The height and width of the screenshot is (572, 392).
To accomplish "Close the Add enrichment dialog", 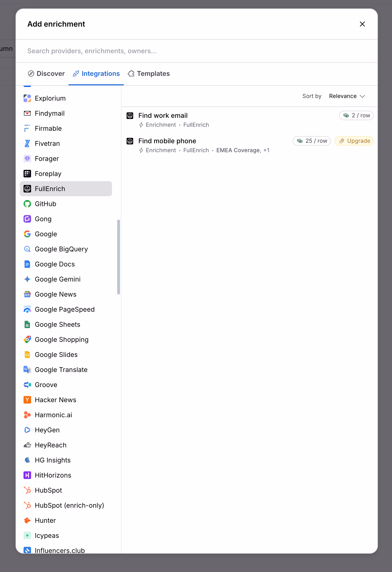I will click(x=362, y=24).
